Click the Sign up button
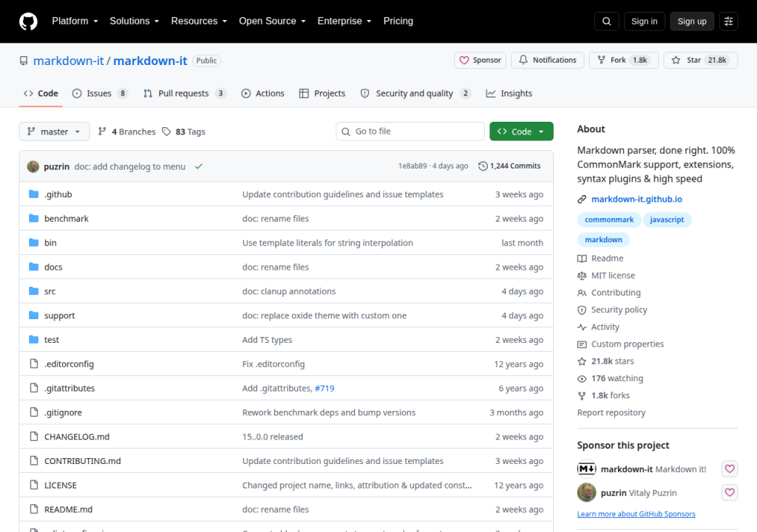Image resolution: width=757 pixels, height=532 pixels. (692, 21)
